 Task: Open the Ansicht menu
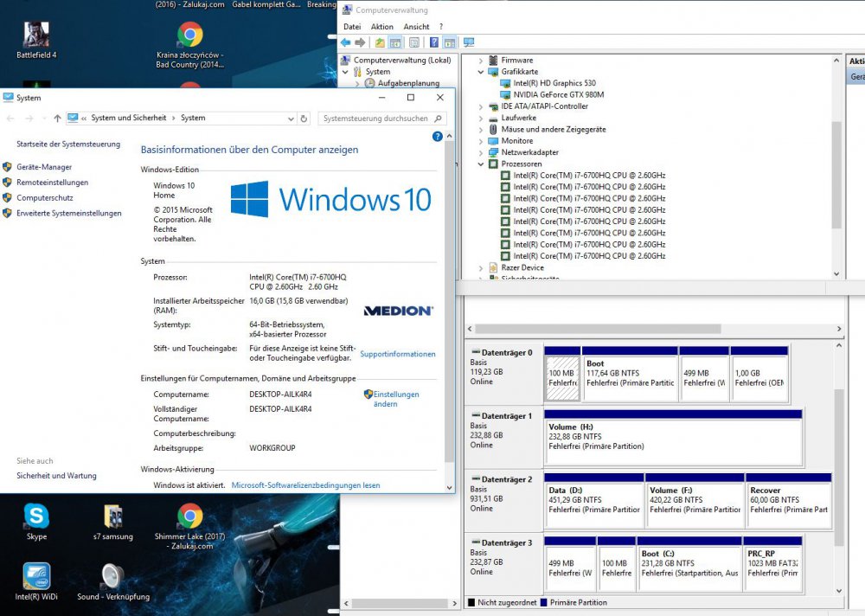tap(416, 27)
